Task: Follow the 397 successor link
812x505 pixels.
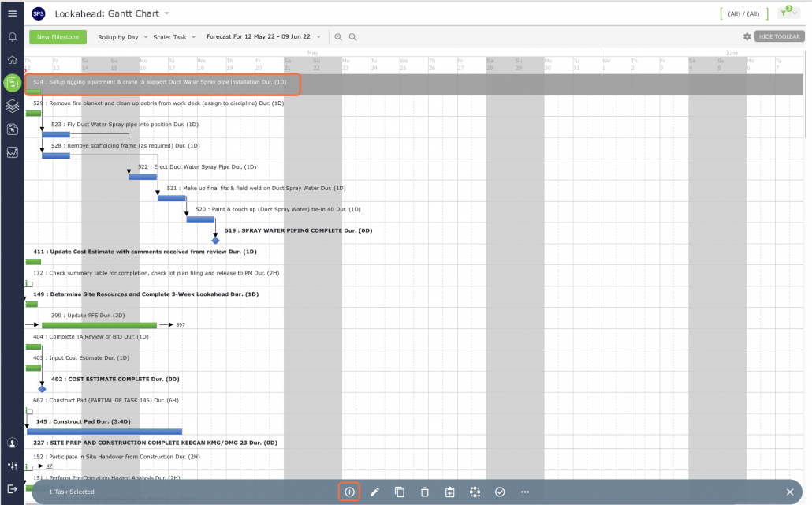Action: tap(181, 325)
